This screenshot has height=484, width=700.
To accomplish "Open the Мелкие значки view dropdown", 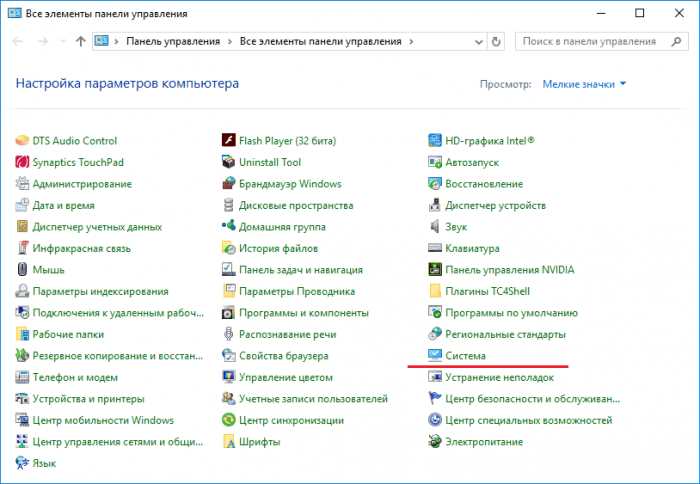I will pyautogui.click(x=584, y=84).
